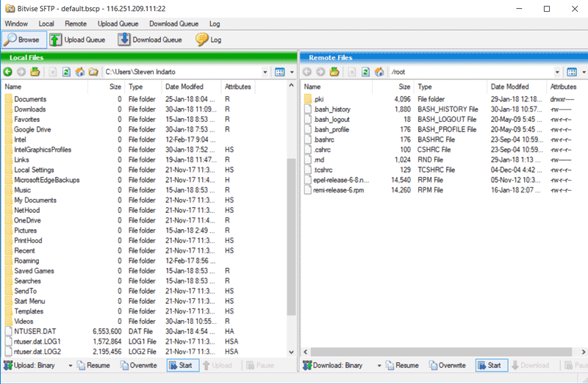The width and height of the screenshot is (588, 384).
Task: Select NTUSER.DAT file in Local Files
Action: [35, 332]
